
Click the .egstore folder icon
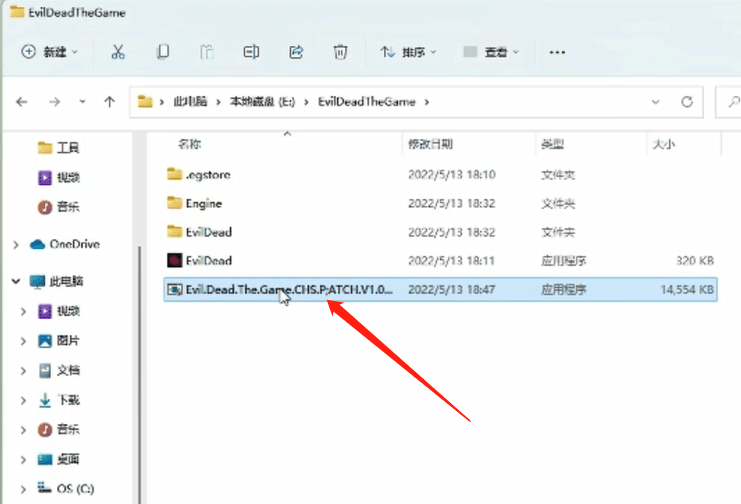[174, 174]
